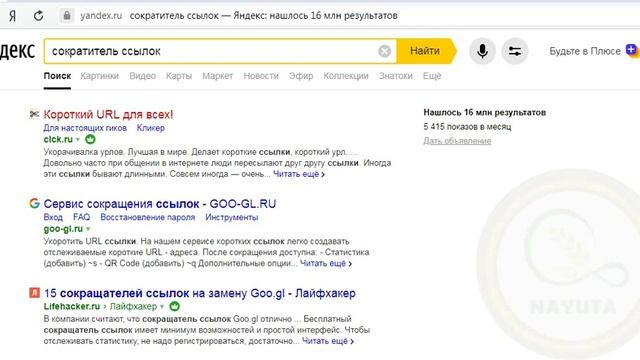Click the 'FAQ' sitelink under GOO-GL.RU
640x360 pixels.
81,217
